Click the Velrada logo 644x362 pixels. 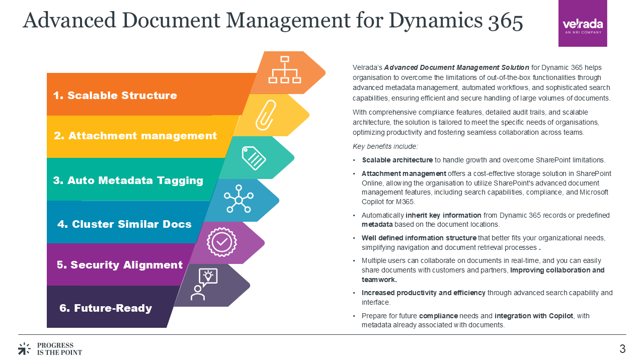pyautogui.click(x=583, y=24)
